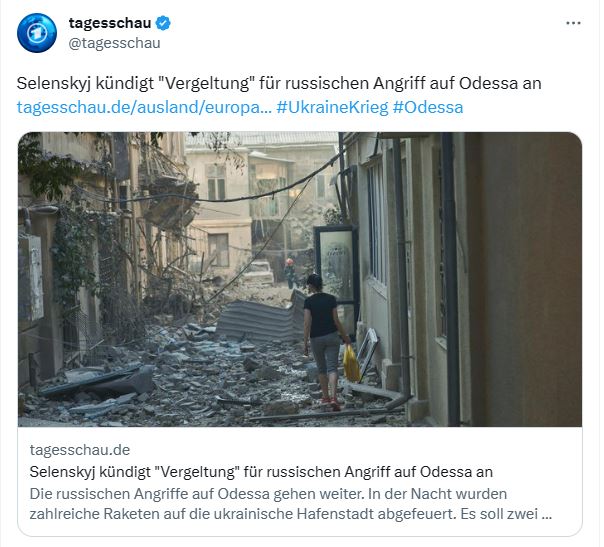Click the word "Vergeltung" in the tweet text

coord(205,83)
